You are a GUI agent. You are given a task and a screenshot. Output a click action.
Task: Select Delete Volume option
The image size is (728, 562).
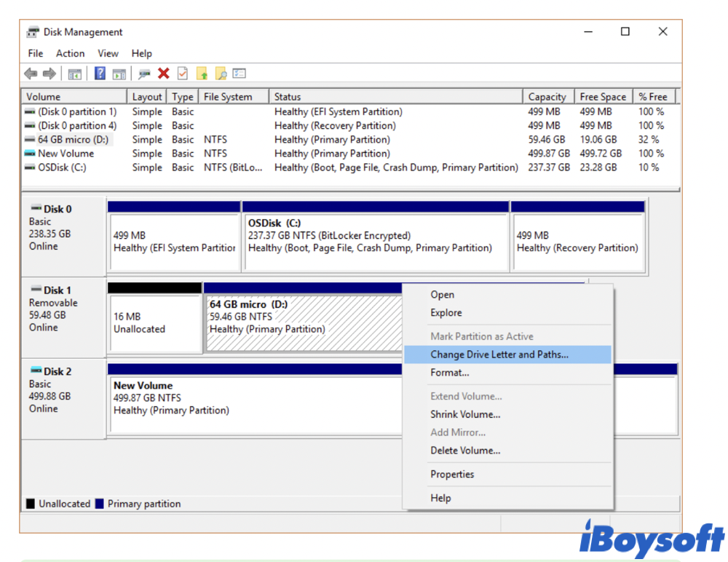465,451
